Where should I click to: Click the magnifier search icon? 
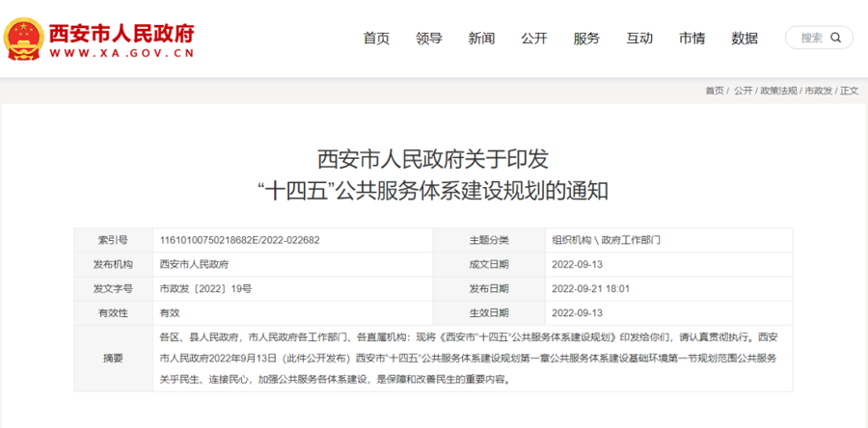tap(836, 38)
